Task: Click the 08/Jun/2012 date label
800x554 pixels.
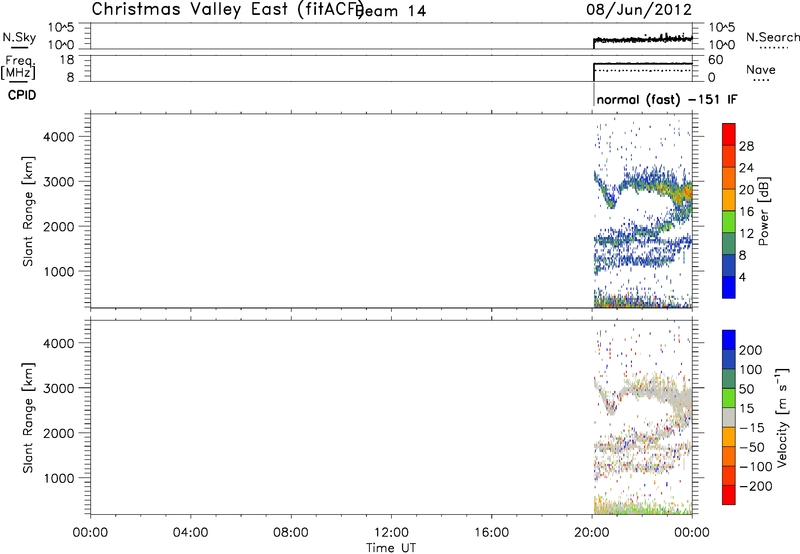Action: 639,9
